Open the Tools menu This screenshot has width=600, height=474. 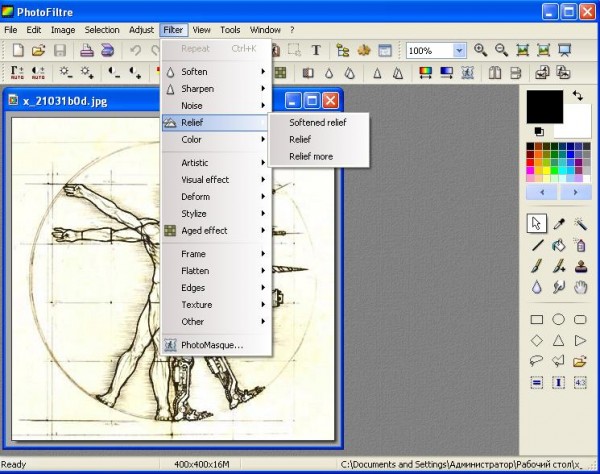click(x=230, y=30)
